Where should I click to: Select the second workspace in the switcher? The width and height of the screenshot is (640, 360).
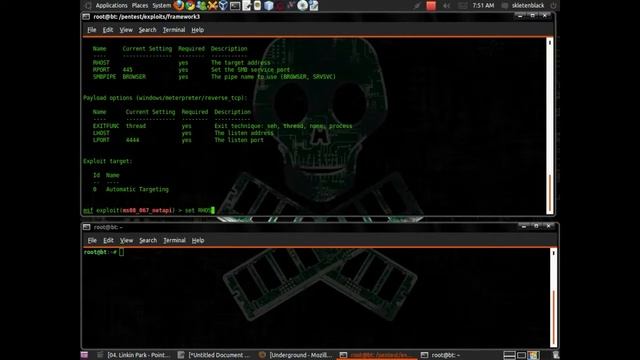click(521, 355)
